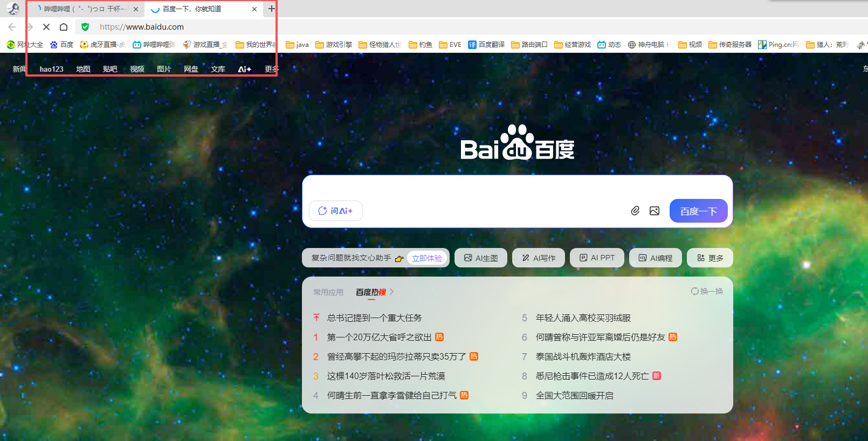Click 换一换 to refresh hot searches
Screen dimensions: 868x441
click(707, 291)
